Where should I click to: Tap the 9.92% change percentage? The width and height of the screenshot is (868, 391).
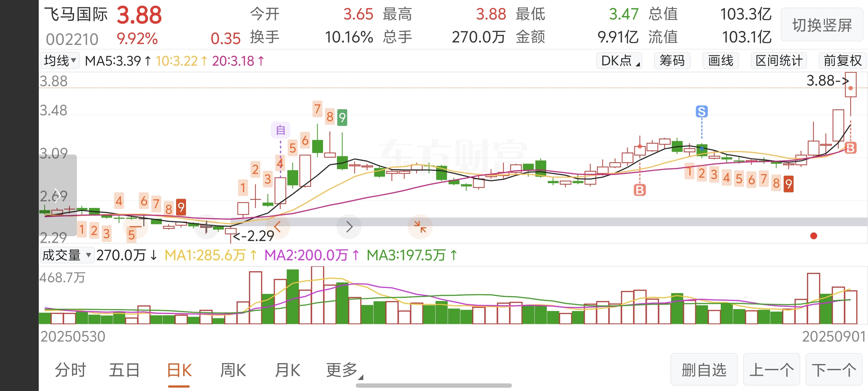pyautogui.click(x=137, y=39)
